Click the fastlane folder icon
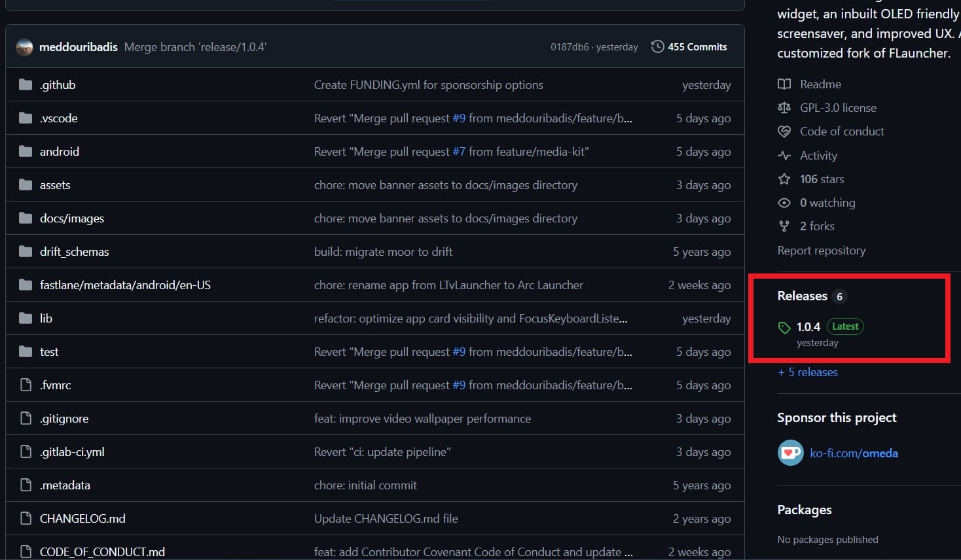The width and height of the screenshot is (961, 560). [26, 285]
